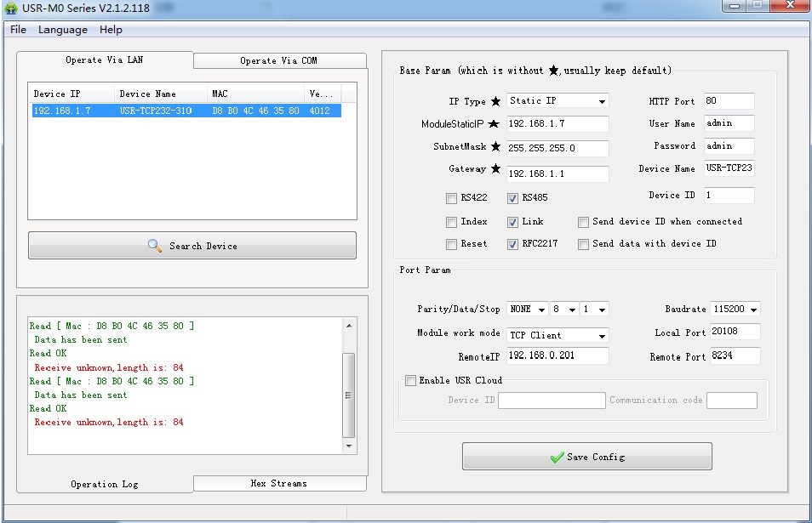Image resolution: width=812 pixels, height=523 pixels.
Task: Click the USR Cloud Device ID field
Action: [552, 401]
